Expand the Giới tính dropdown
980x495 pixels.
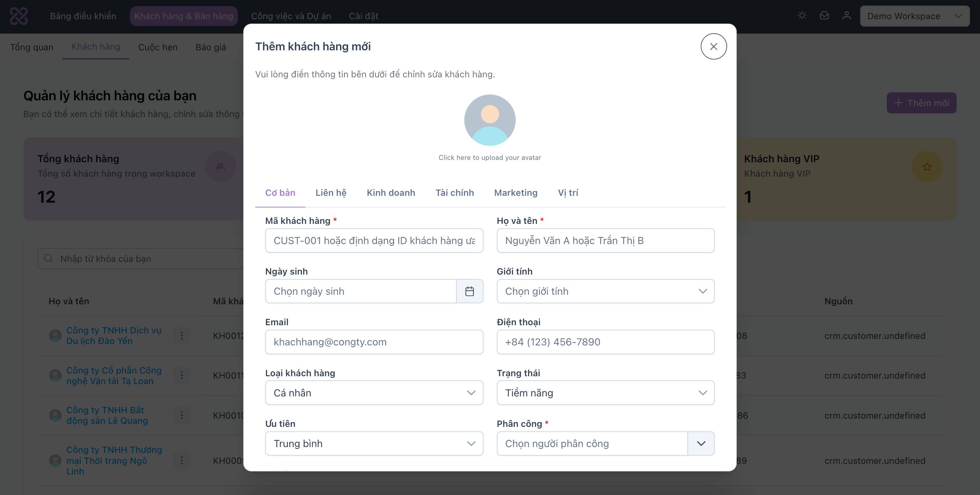[605, 291]
